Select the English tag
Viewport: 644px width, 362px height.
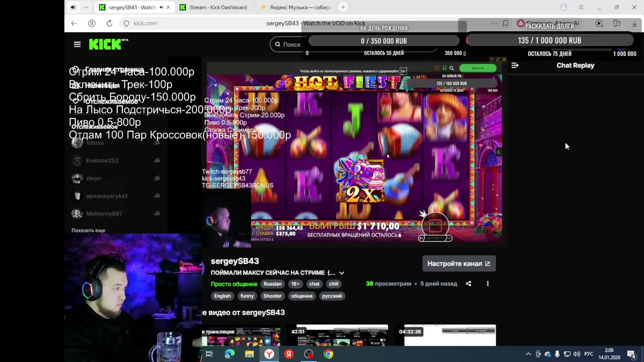pos(222,296)
